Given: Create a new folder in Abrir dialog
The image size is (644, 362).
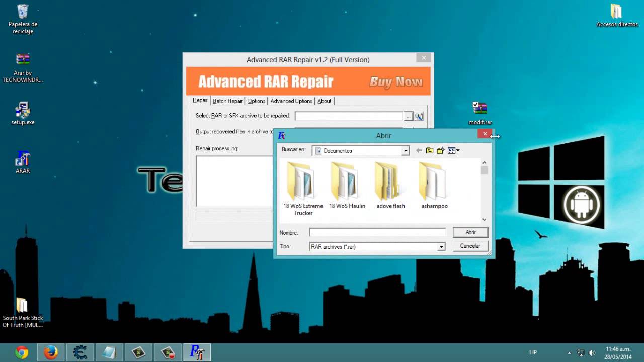Looking at the screenshot, I should [x=440, y=150].
